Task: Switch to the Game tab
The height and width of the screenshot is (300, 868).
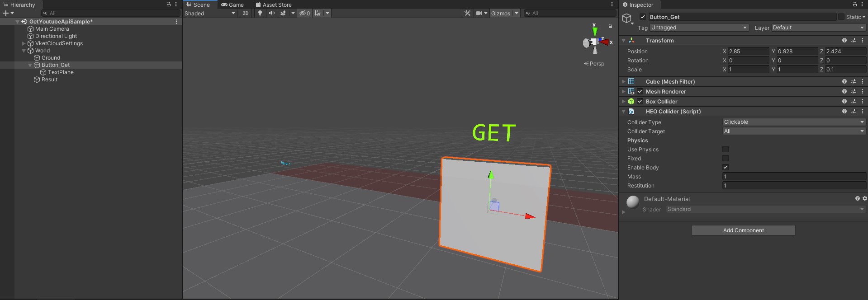Action: click(x=232, y=5)
